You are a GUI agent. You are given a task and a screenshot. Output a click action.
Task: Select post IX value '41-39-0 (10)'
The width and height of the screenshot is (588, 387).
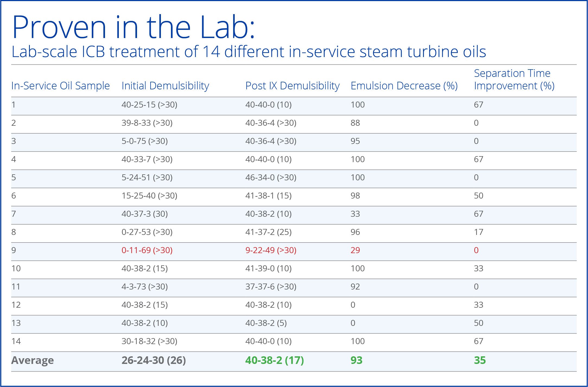[268, 268]
